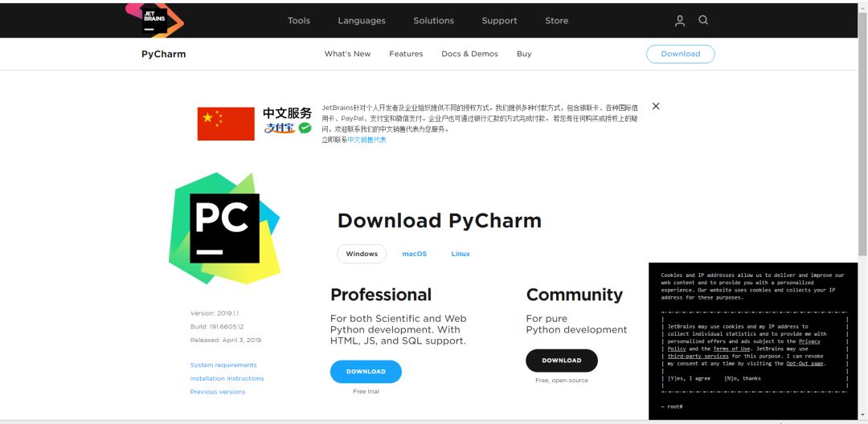Download PyCharm Community edition

[x=562, y=361]
